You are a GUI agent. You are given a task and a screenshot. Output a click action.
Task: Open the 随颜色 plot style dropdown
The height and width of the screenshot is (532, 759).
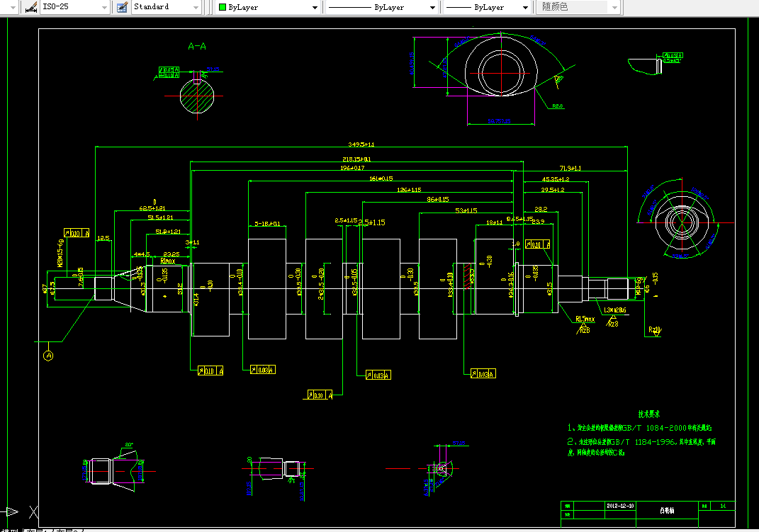point(614,7)
